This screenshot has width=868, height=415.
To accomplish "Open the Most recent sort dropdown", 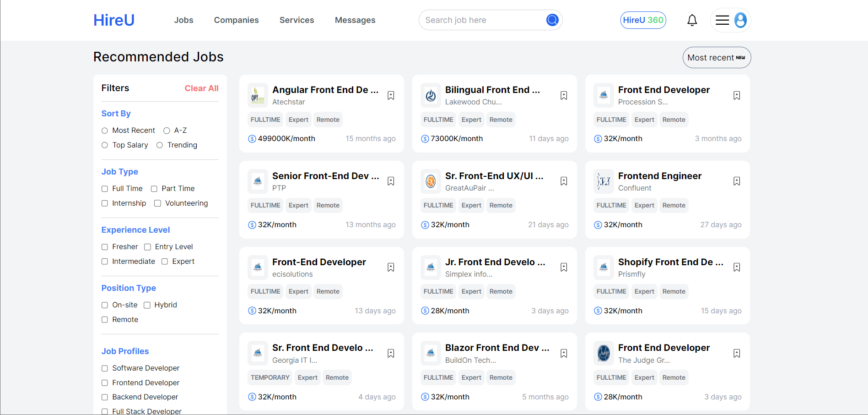I will pos(717,58).
